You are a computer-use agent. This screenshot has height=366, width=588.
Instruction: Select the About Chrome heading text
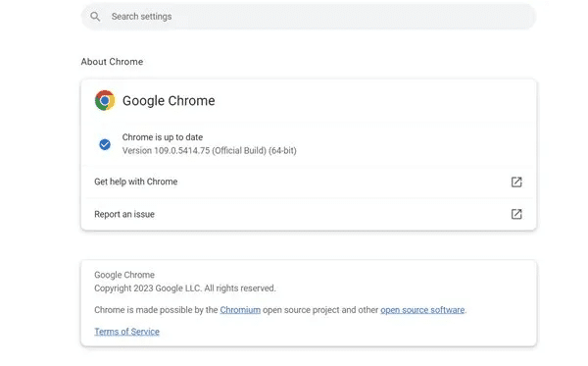tap(112, 62)
